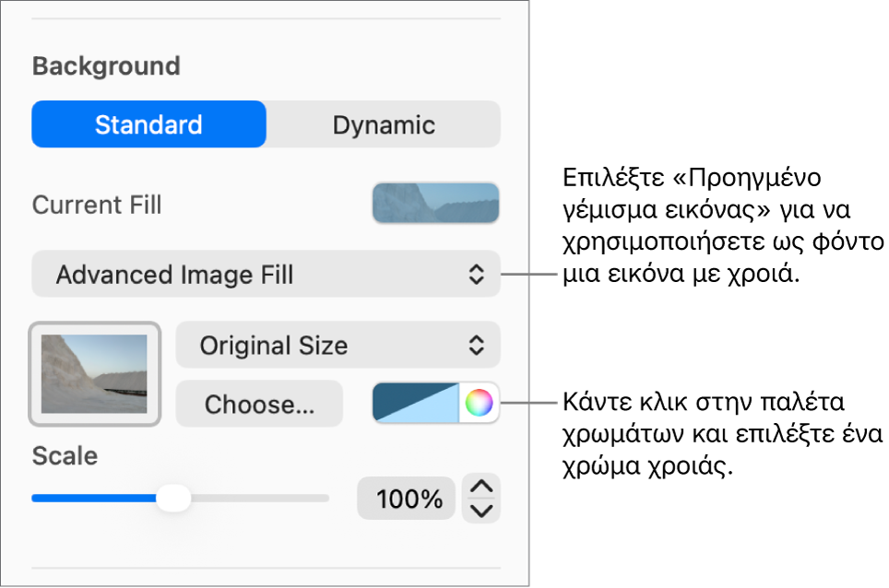Click the Advanced Image Fill chevron arrows

476,274
